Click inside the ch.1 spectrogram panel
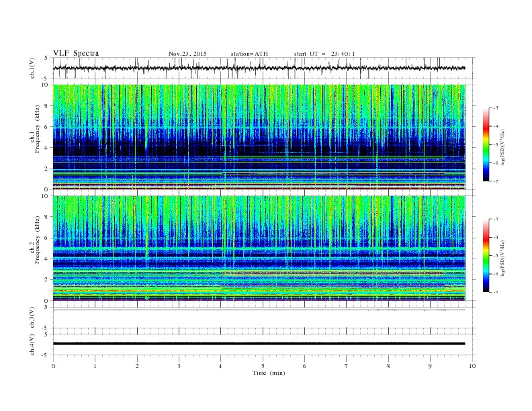The image size is (532, 411). tap(259, 137)
